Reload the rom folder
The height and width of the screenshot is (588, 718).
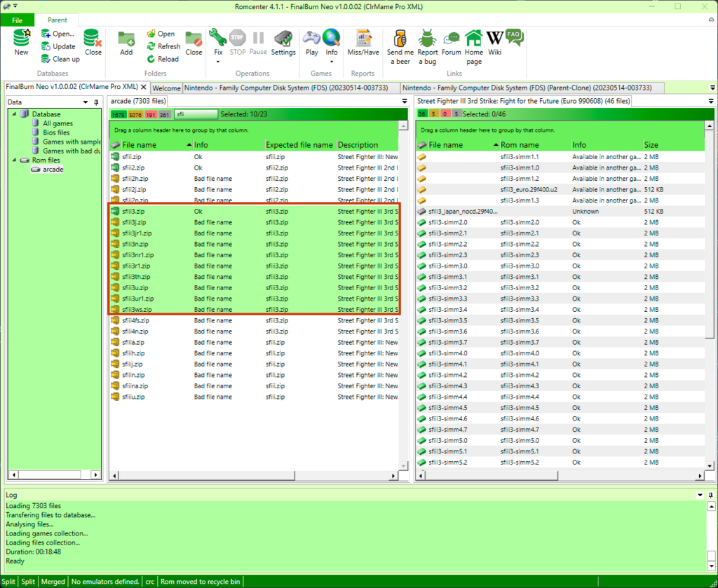[x=163, y=59]
